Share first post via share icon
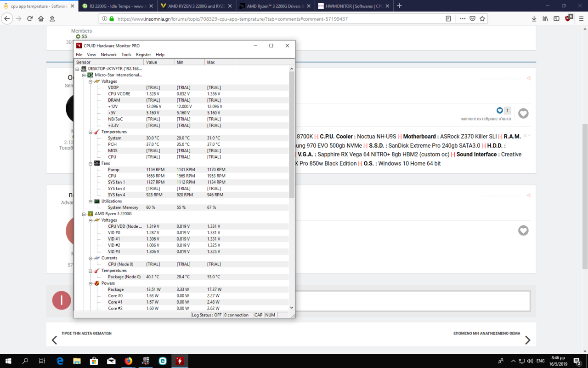Image resolution: width=588 pixels, height=368 pixels. (529, 78)
